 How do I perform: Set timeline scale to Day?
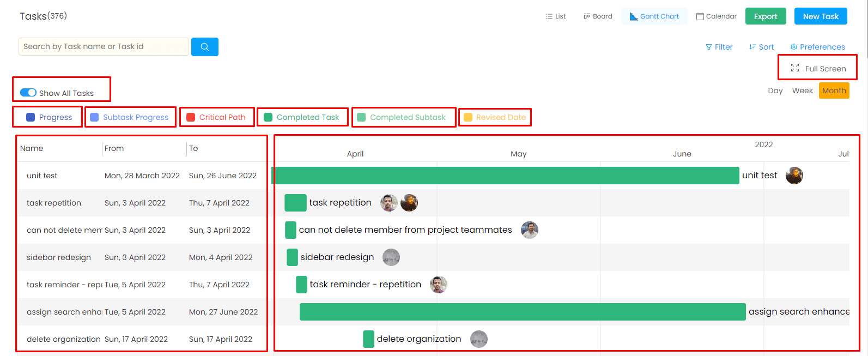tap(775, 90)
